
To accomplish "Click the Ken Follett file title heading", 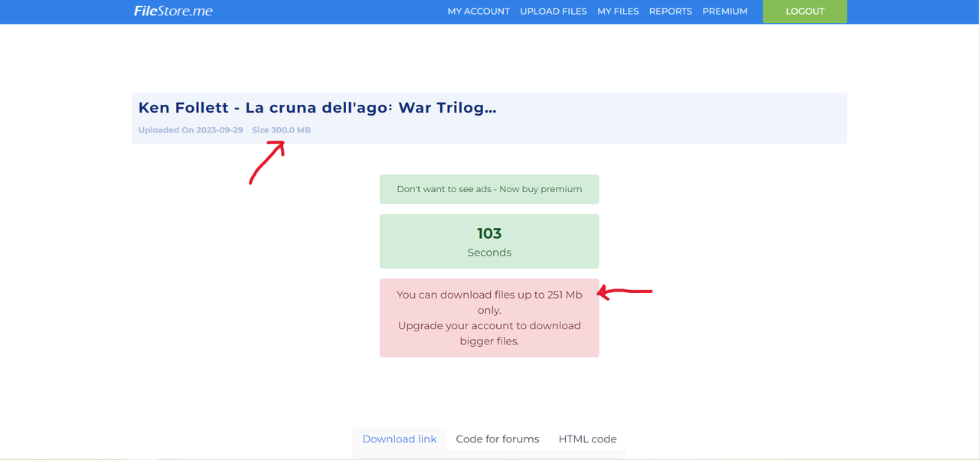I will (x=317, y=108).
